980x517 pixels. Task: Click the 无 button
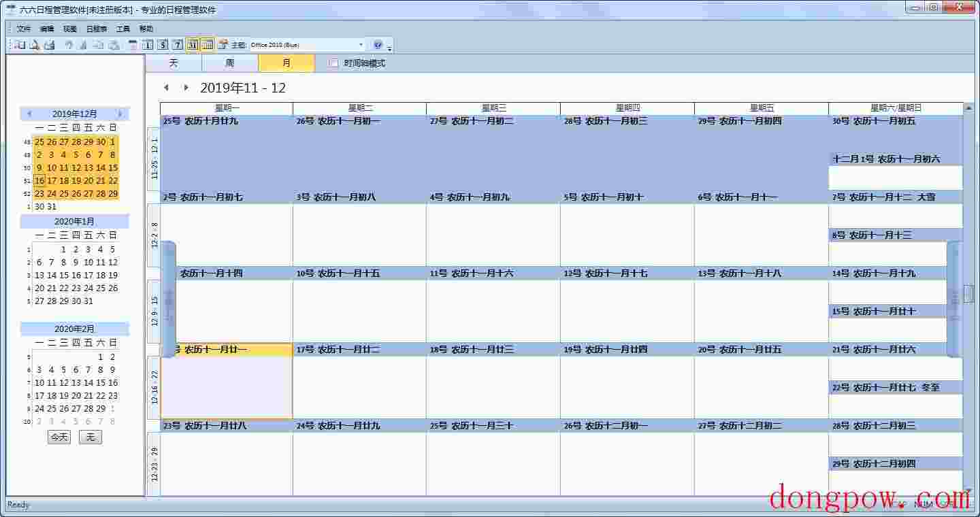coord(91,437)
